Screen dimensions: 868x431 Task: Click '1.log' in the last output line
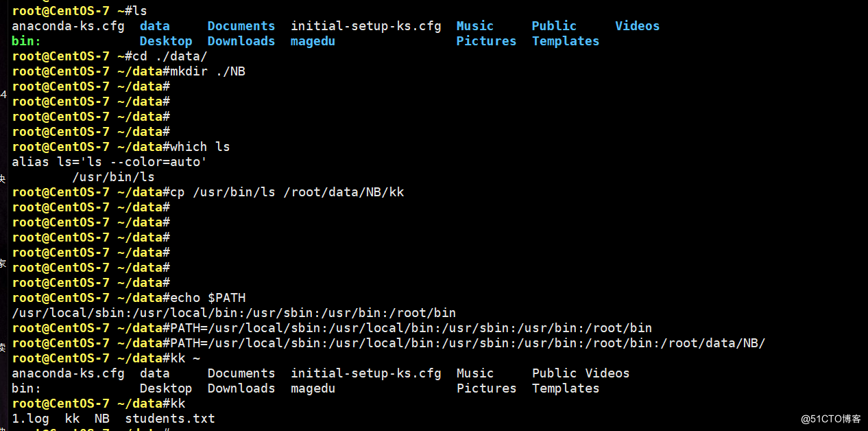[x=30, y=419]
